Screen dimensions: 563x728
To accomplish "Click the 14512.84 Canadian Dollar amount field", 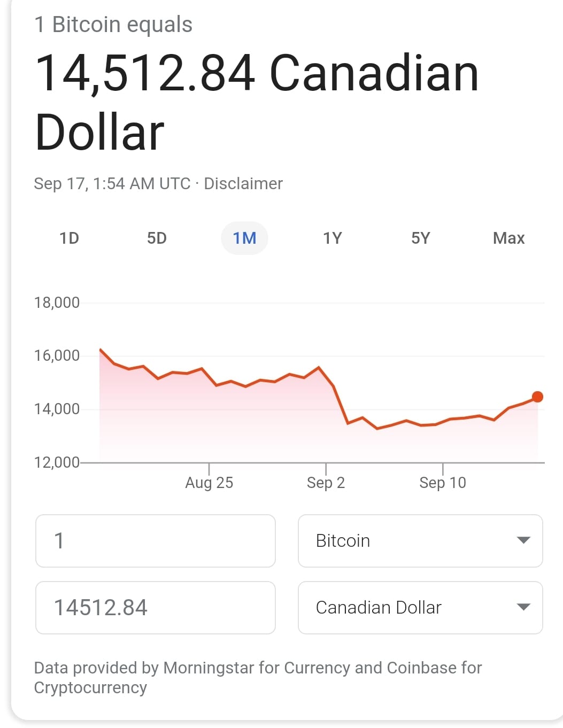I will [x=156, y=608].
